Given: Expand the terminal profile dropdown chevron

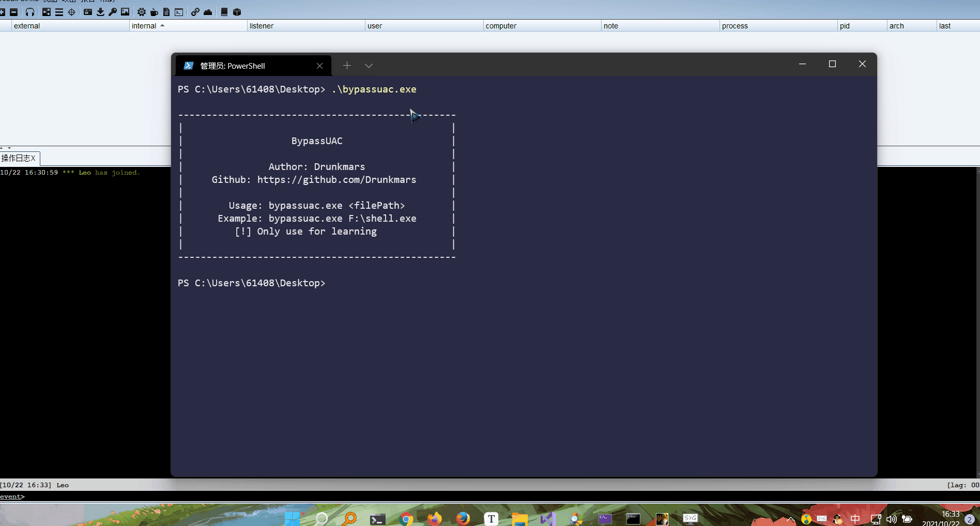Looking at the screenshot, I should (x=369, y=66).
